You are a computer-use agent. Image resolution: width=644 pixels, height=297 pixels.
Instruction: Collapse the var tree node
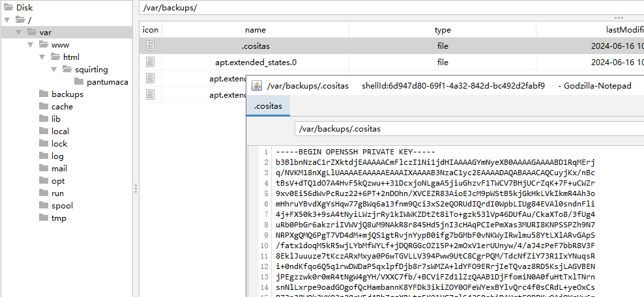click(18, 32)
